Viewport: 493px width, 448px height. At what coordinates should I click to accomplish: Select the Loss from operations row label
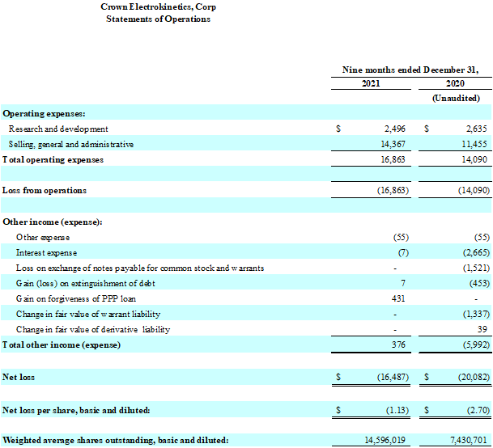(x=45, y=190)
